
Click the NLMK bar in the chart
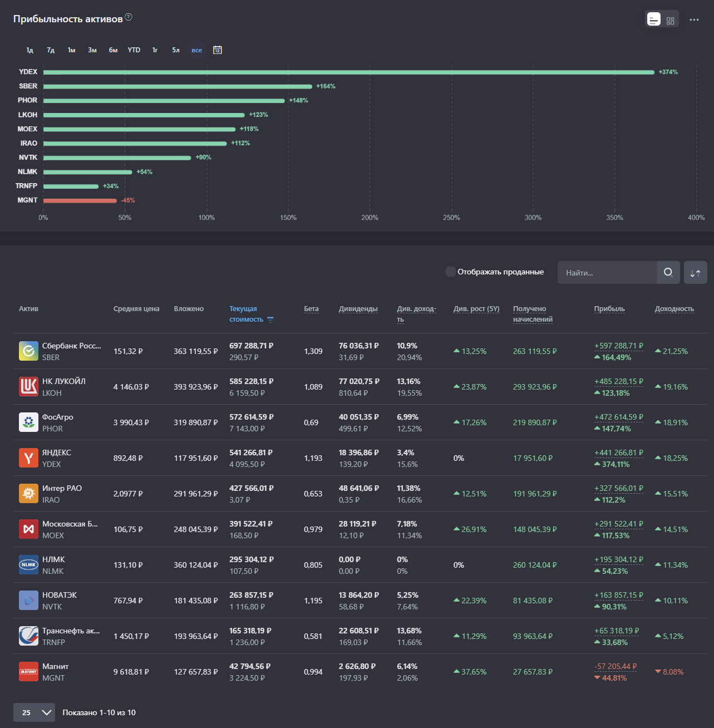coord(88,172)
